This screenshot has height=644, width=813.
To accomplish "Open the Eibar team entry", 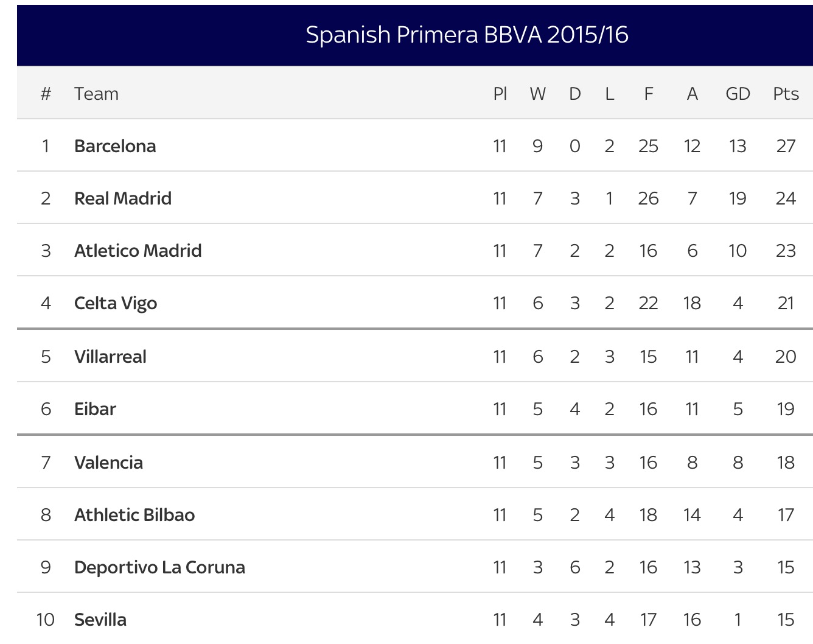I will point(95,409).
